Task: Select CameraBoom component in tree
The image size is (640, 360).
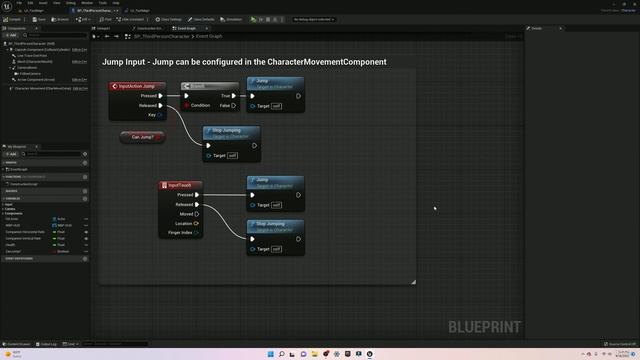Action: (27, 68)
